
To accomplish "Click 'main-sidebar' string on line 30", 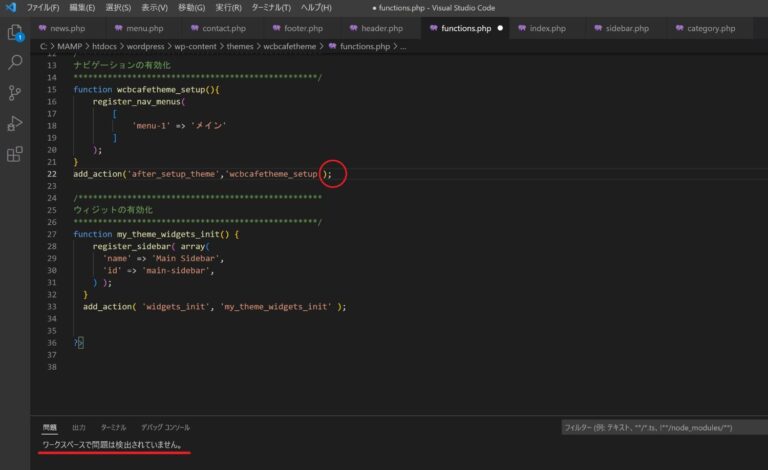I will (x=175, y=270).
